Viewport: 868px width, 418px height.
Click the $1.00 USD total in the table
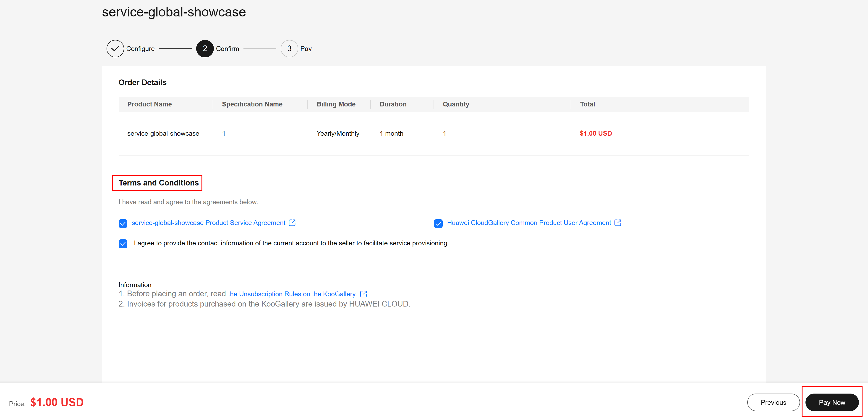[596, 133]
